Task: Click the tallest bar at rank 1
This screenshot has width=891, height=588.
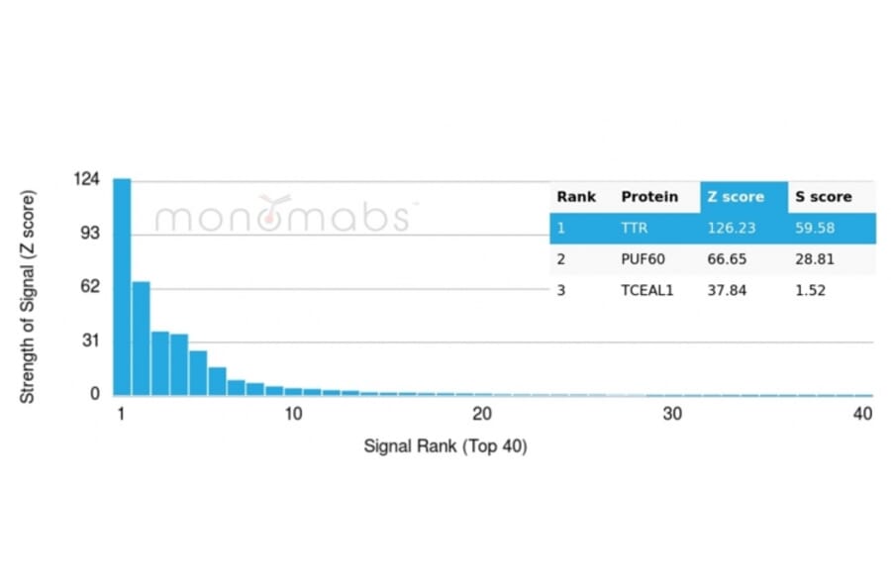Action: [122, 287]
